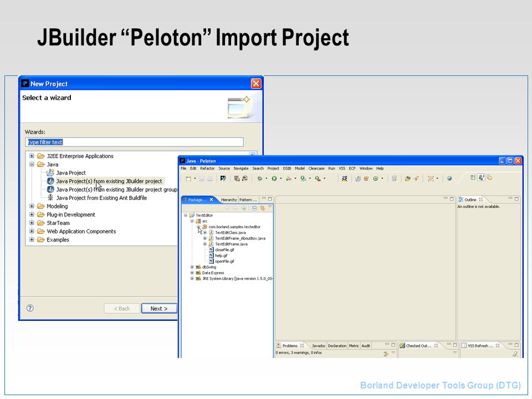Open the Navigate menu
This screenshot has width=532, height=399.
pos(241,168)
